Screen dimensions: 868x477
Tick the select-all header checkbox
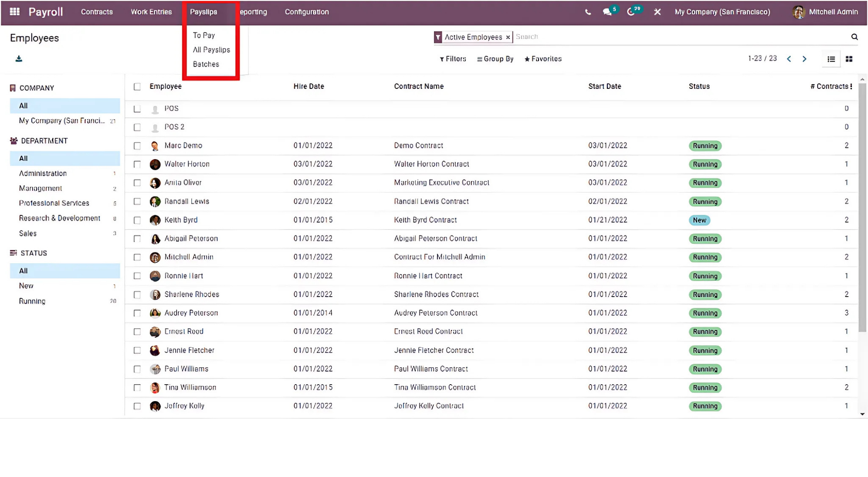[x=137, y=87]
